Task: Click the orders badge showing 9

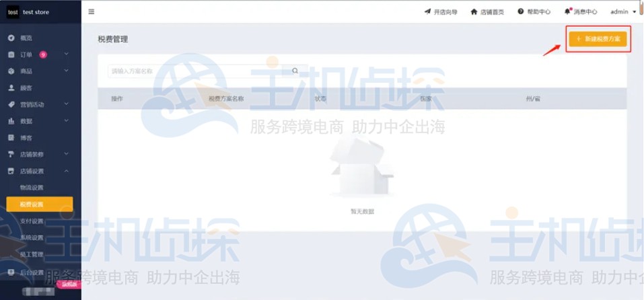Action: pyautogui.click(x=43, y=54)
